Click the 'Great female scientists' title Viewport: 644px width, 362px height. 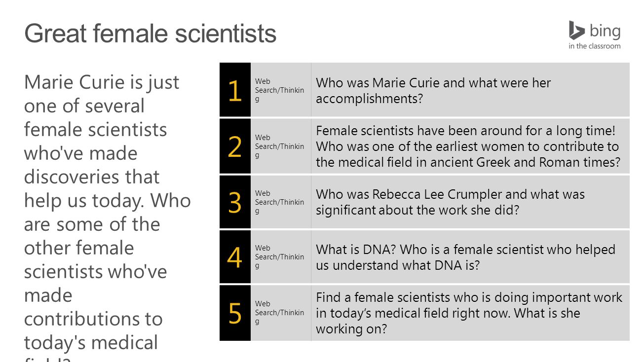150,34
